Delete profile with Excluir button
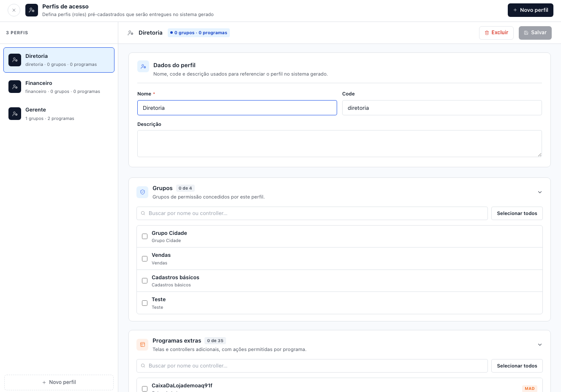This screenshot has width=561, height=392. (496, 33)
